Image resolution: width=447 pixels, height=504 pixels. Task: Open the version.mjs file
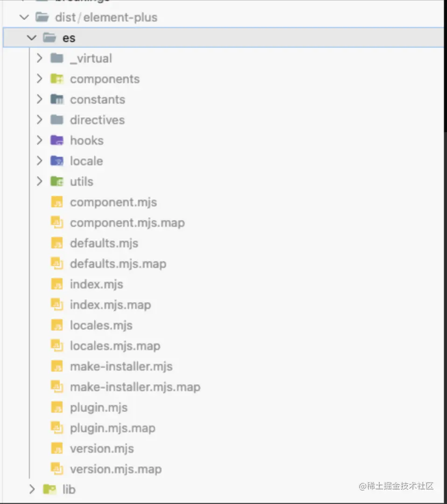(102, 448)
